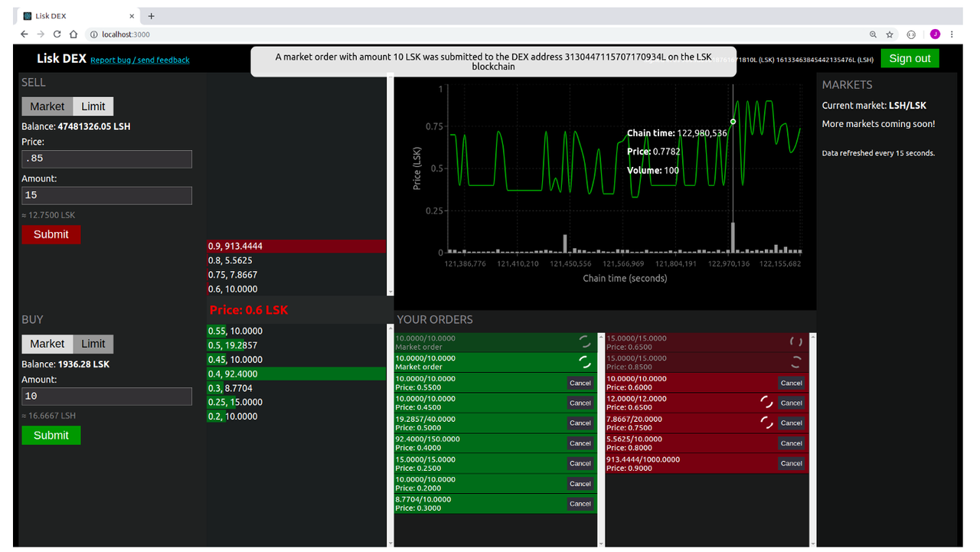Select the ask row 0.6, 10.0000
The width and height of the screenshot is (980, 552).
pyautogui.click(x=296, y=289)
